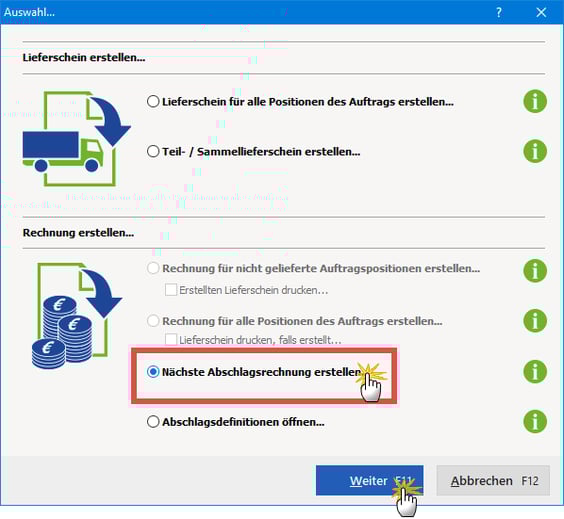Screen dimensions: 564x519
Task: Show info for 'Rechnung für nicht gelieferte Auftragspositionen'
Action: click(x=535, y=270)
